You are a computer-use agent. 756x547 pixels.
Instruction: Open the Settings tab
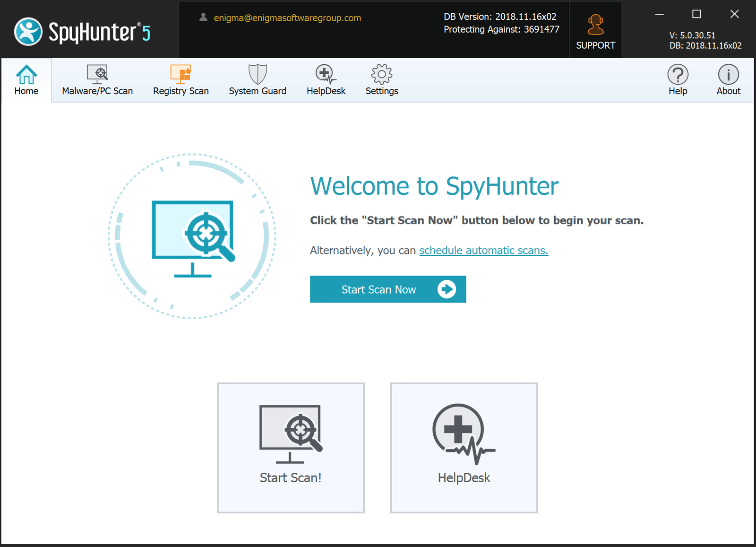(382, 80)
